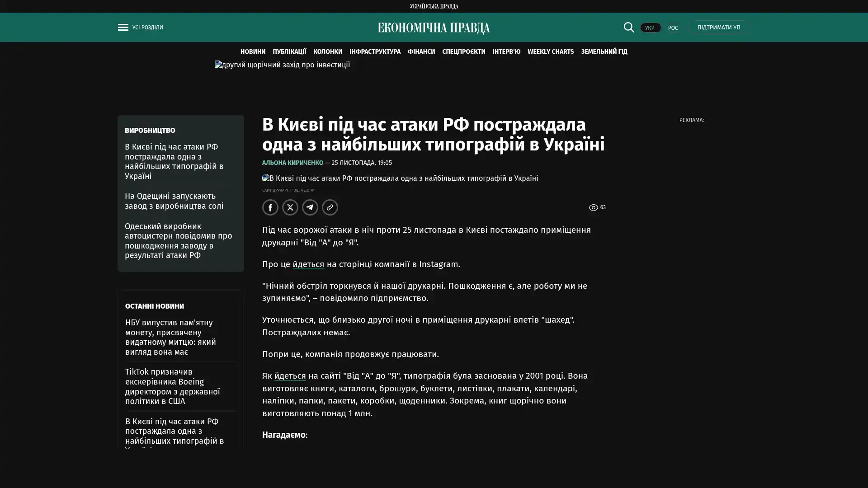
Task: Open author Альона Кириченко page
Action: (292, 163)
